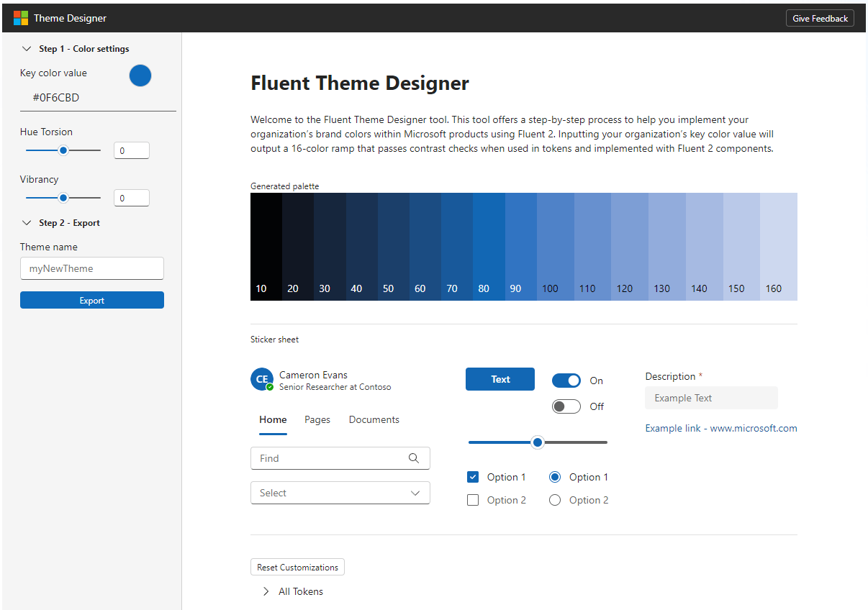This screenshot has width=868, height=610.
Task: Turn on the Off toggle switch
Action: [x=566, y=406]
